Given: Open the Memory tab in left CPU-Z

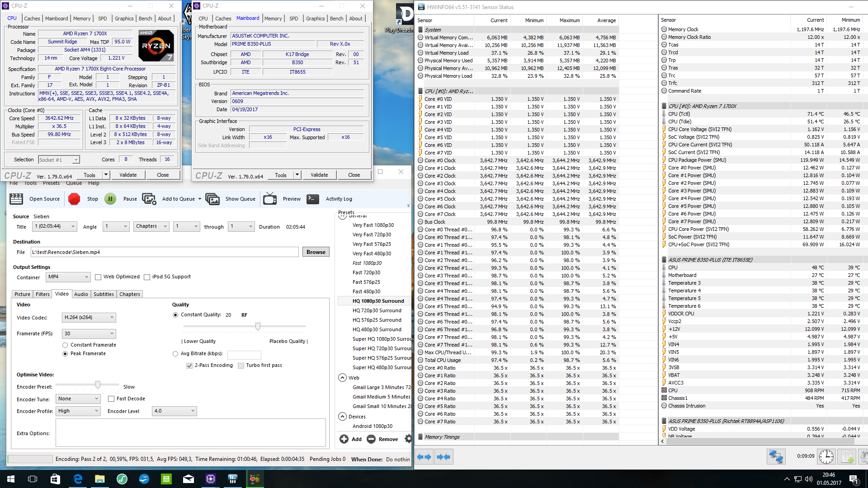Looking at the screenshot, I should 82,19.
